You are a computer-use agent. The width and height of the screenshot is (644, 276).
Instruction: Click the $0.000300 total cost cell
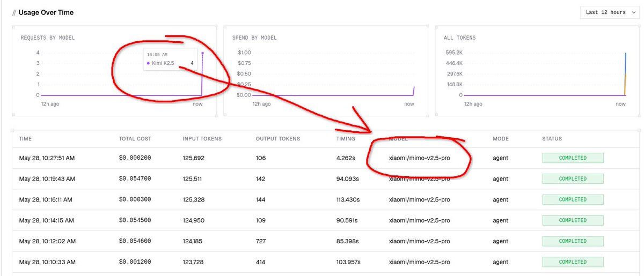tap(135, 199)
